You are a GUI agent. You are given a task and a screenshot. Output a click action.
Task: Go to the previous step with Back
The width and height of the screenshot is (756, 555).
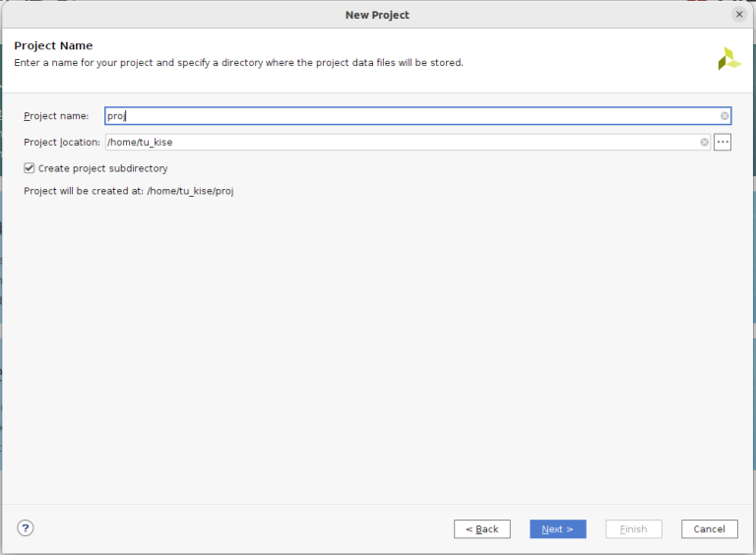coord(482,529)
